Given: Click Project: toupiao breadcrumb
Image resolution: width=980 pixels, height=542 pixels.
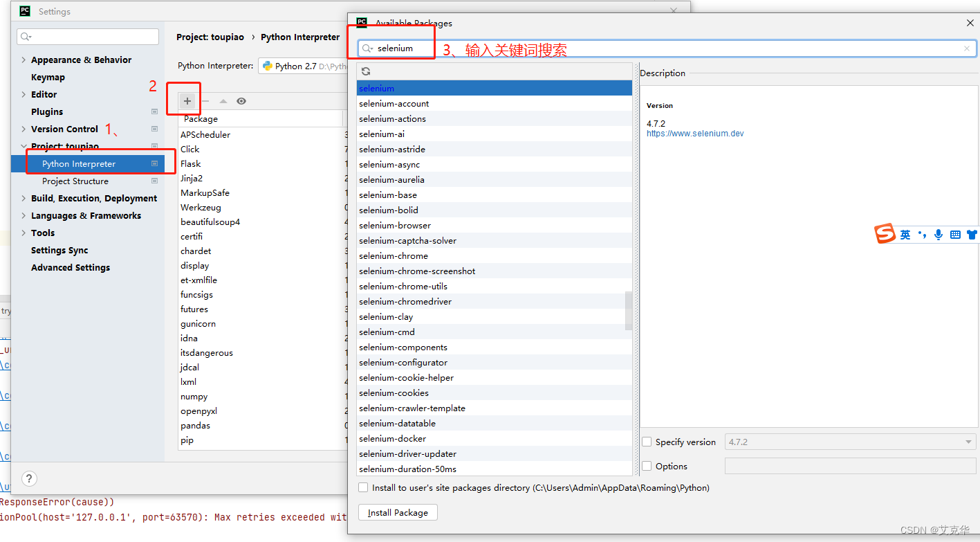Looking at the screenshot, I should click(x=210, y=37).
